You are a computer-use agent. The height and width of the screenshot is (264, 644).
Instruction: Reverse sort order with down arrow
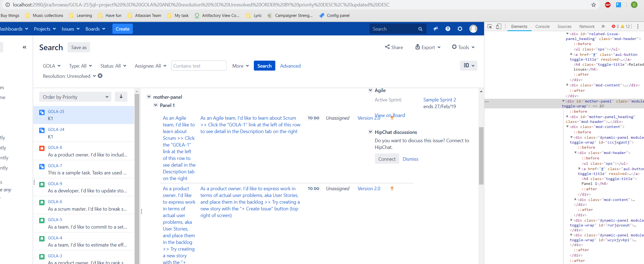(121, 97)
